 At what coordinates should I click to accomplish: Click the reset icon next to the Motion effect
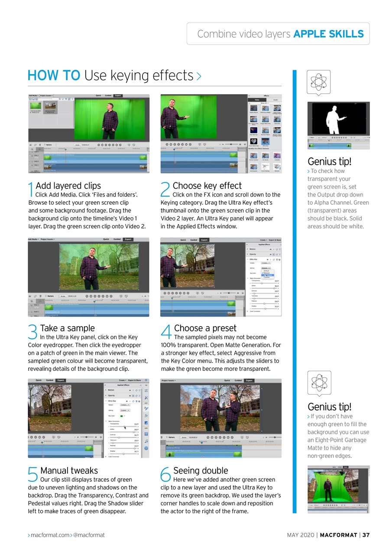[277, 249]
